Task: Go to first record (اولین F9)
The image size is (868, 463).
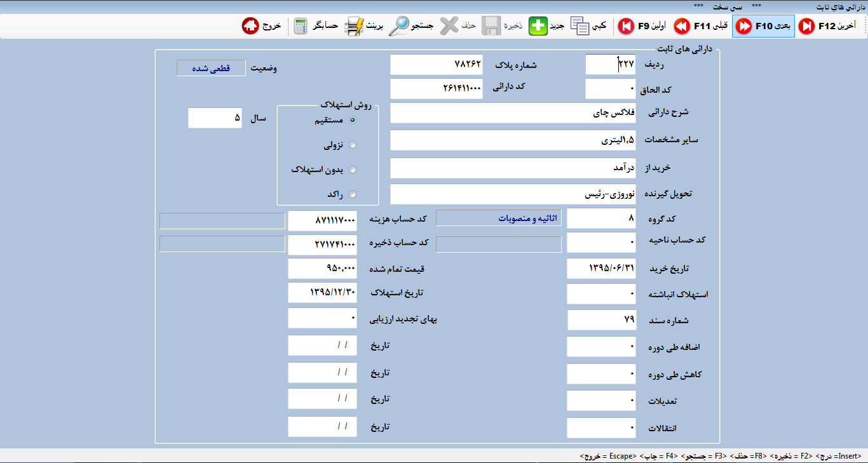Action: point(626,27)
